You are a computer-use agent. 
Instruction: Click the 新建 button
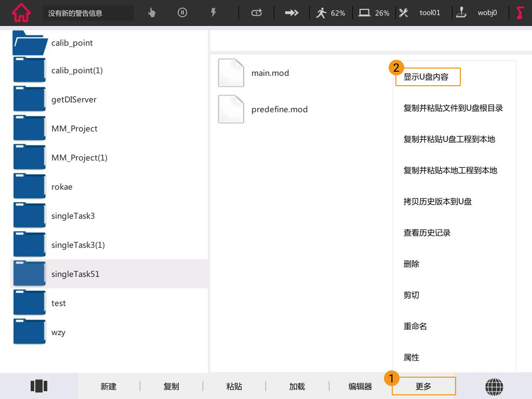pyautogui.click(x=109, y=387)
